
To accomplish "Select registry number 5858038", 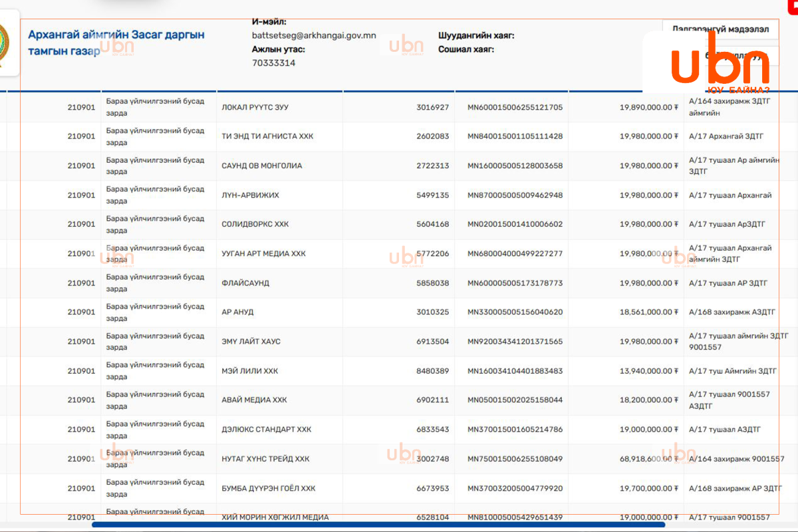I will click(433, 283).
